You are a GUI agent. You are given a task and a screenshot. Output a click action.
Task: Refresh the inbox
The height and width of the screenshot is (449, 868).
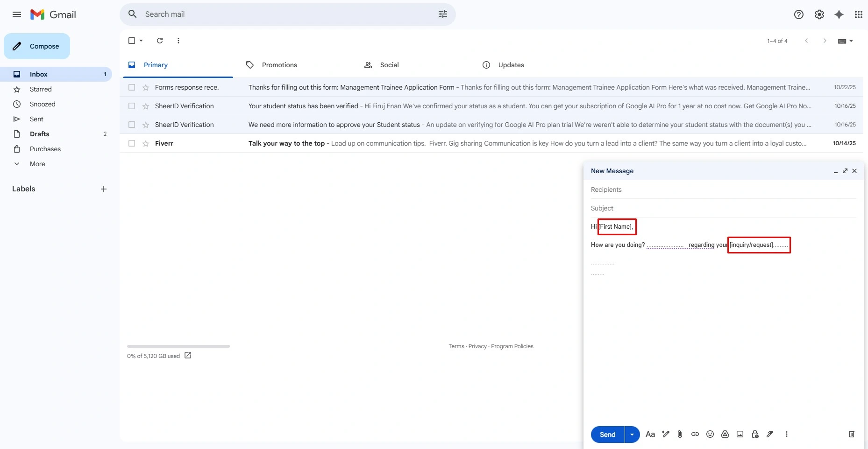click(x=160, y=41)
